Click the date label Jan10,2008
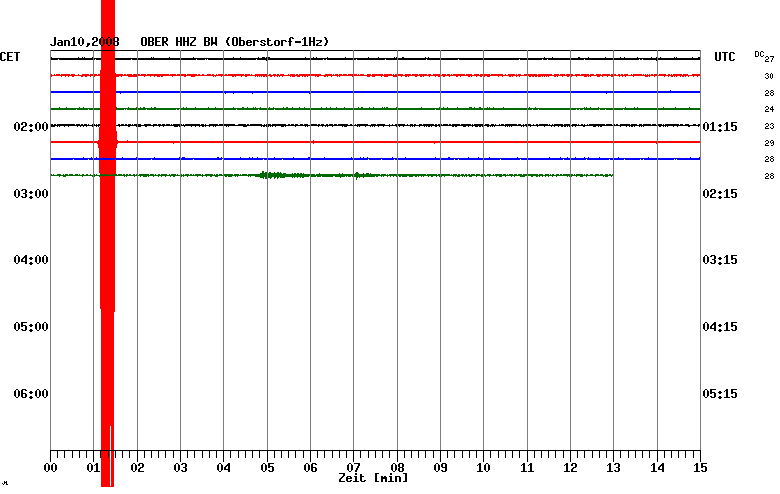 coord(85,42)
